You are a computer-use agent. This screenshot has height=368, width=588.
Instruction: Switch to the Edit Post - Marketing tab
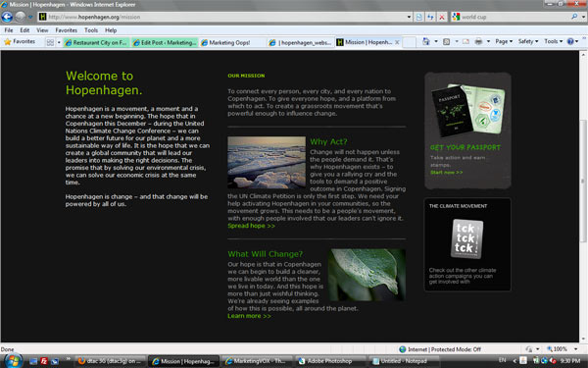[165, 42]
